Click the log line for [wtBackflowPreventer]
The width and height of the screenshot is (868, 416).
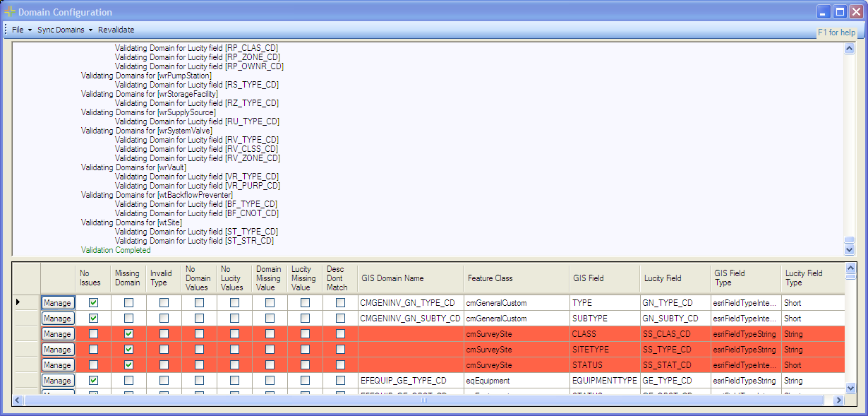tap(157, 195)
